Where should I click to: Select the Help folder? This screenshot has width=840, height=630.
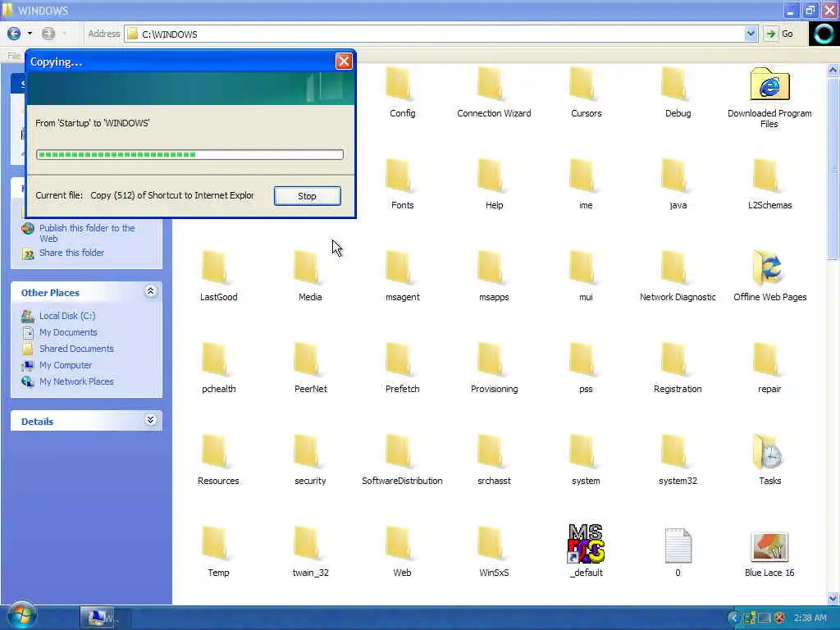494,184
